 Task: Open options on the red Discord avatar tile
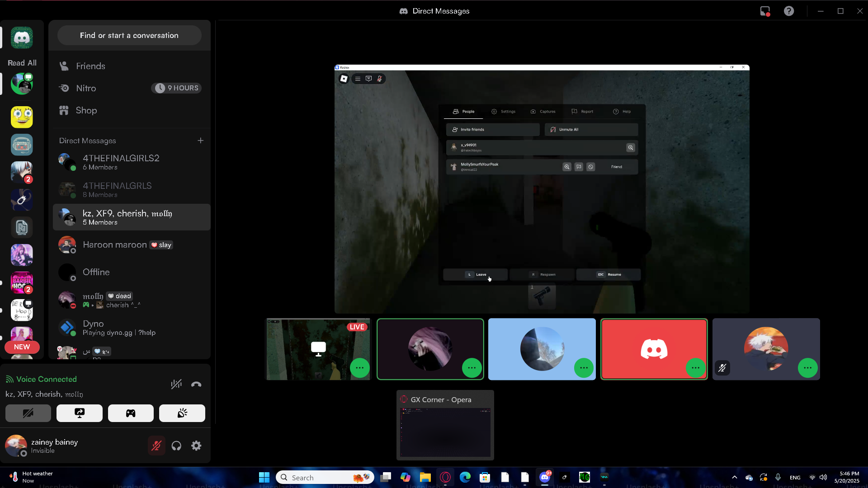click(695, 368)
